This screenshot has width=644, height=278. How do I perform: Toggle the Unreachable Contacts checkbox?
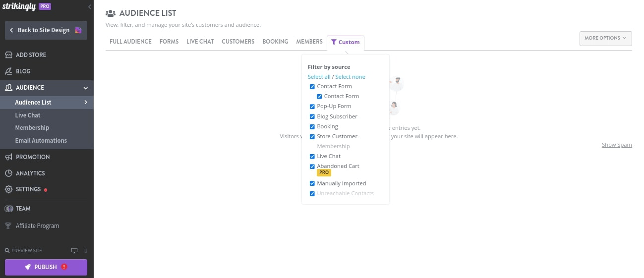point(312,193)
